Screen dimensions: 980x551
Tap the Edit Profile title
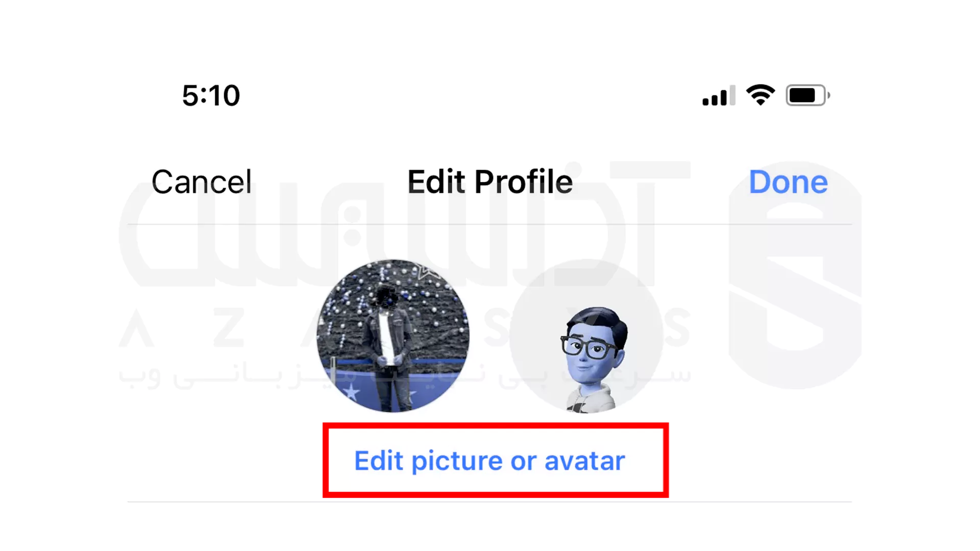(x=490, y=182)
